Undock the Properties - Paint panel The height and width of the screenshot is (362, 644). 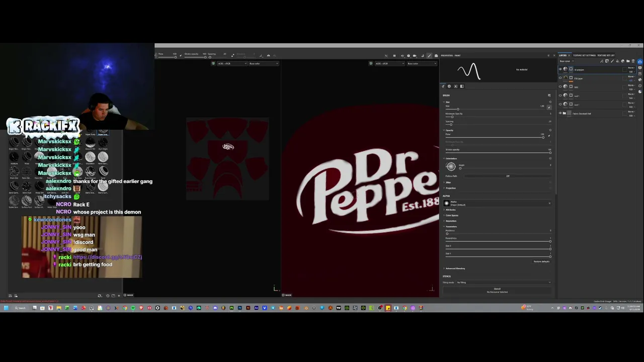click(x=548, y=55)
